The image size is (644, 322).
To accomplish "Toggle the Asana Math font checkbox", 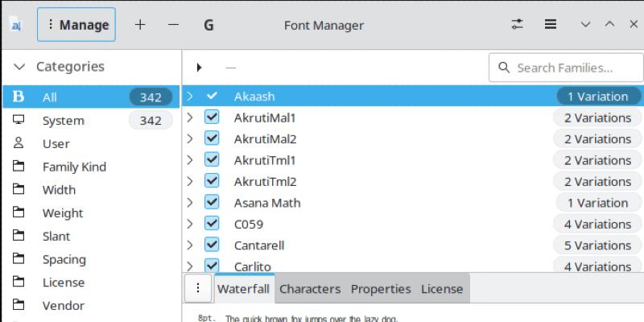I will coord(212,203).
